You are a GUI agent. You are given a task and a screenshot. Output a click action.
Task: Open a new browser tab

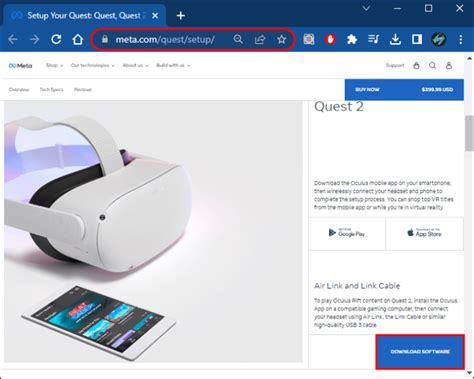click(x=181, y=16)
